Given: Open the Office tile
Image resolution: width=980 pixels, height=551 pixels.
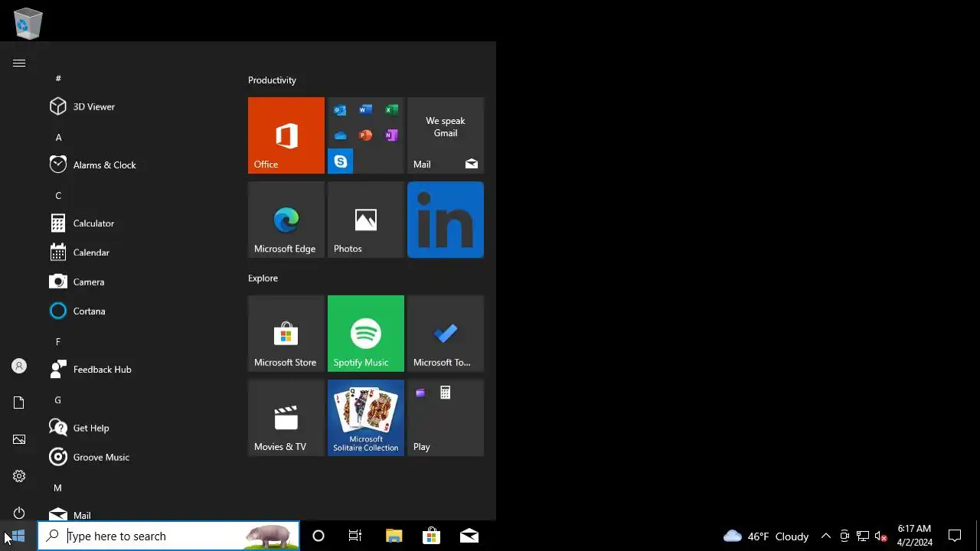Looking at the screenshot, I should click(286, 135).
